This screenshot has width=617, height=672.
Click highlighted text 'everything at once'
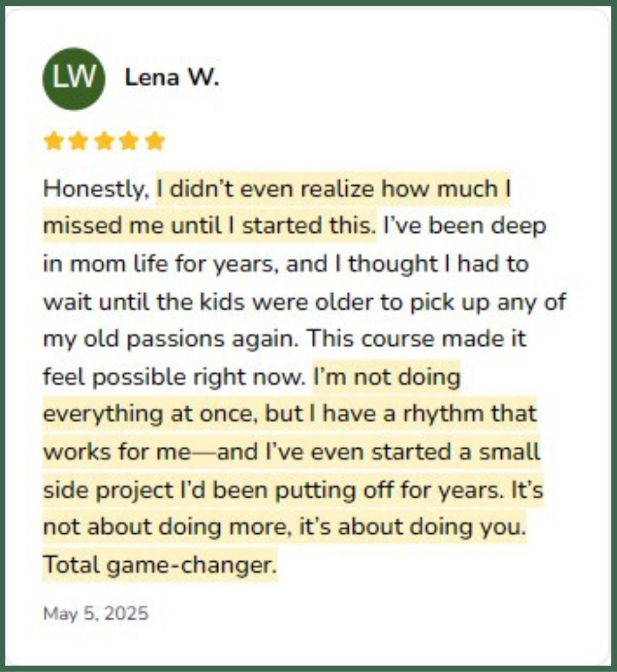149,414
